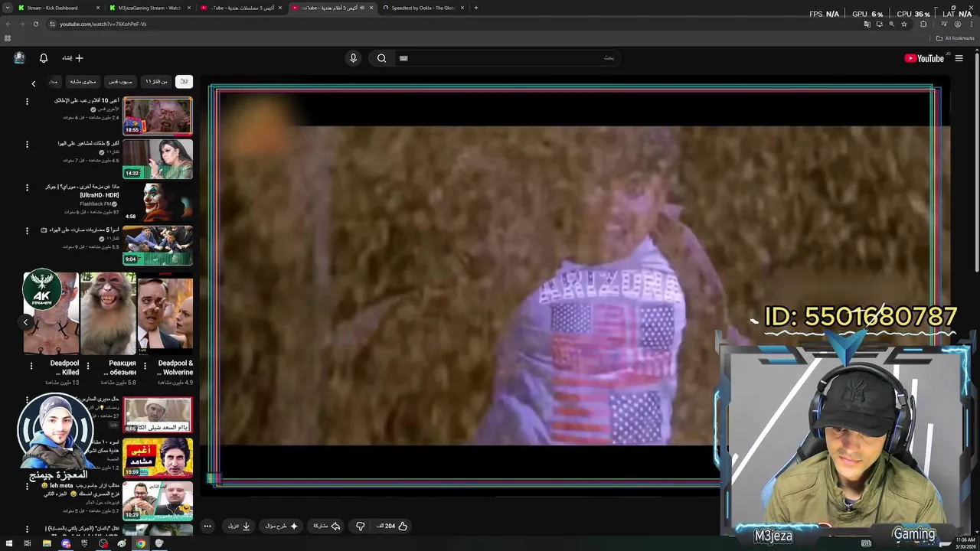
Task: Navigate back in browser
Action: (x=8, y=24)
